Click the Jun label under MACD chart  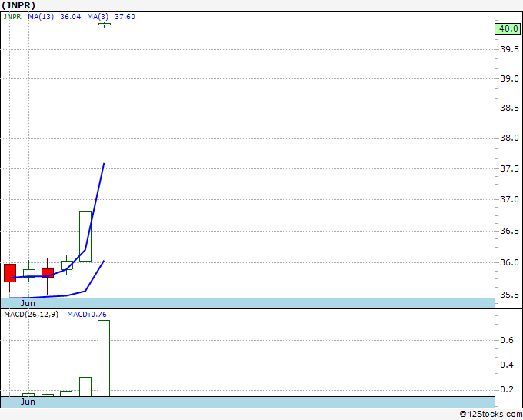[28, 402]
